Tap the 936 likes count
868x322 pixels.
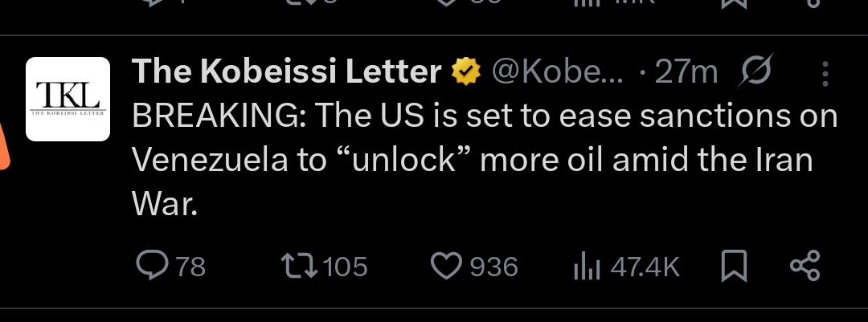(x=493, y=267)
